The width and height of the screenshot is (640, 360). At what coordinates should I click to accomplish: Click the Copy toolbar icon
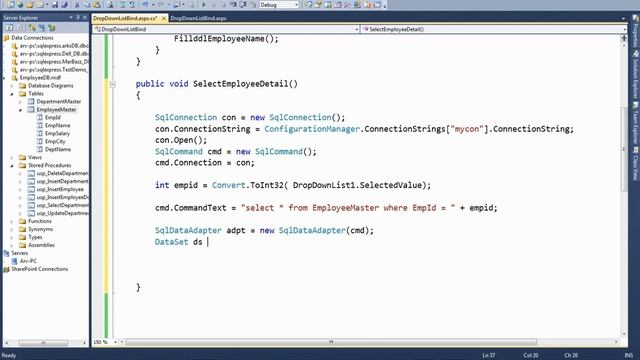click(87, 5)
